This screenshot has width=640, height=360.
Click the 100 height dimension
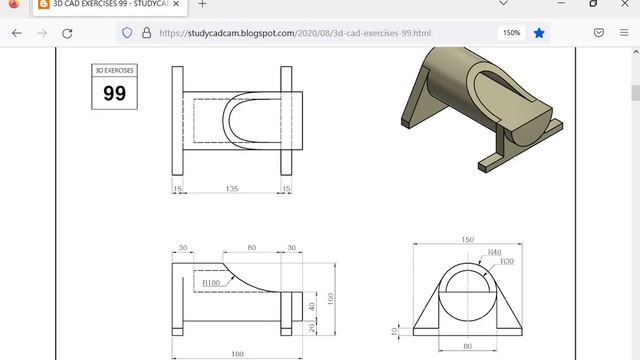[330, 299]
